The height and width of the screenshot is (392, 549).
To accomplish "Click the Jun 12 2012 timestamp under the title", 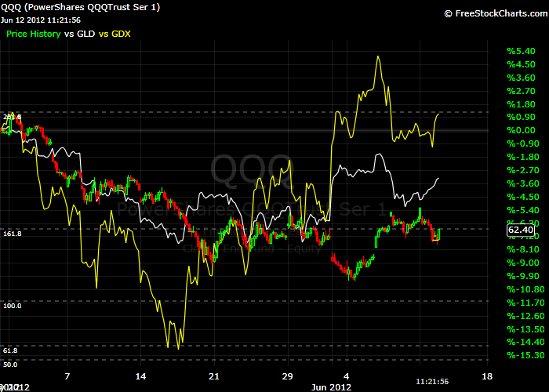I will 41,20.
